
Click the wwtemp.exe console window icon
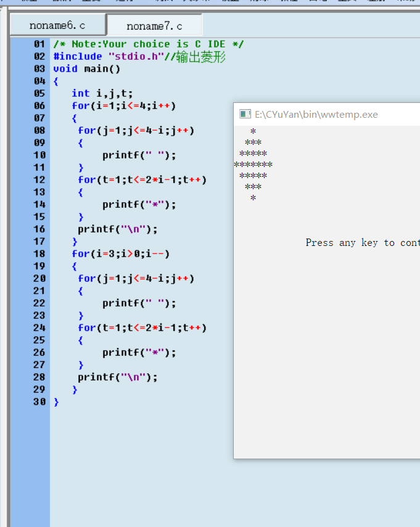click(245, 114)
